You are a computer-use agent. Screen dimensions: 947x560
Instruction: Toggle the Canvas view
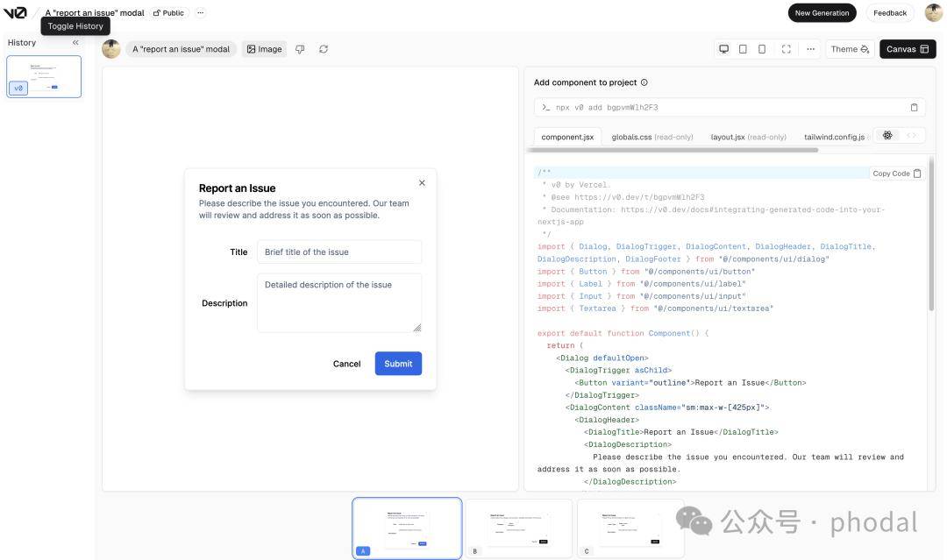coord(908,49)
